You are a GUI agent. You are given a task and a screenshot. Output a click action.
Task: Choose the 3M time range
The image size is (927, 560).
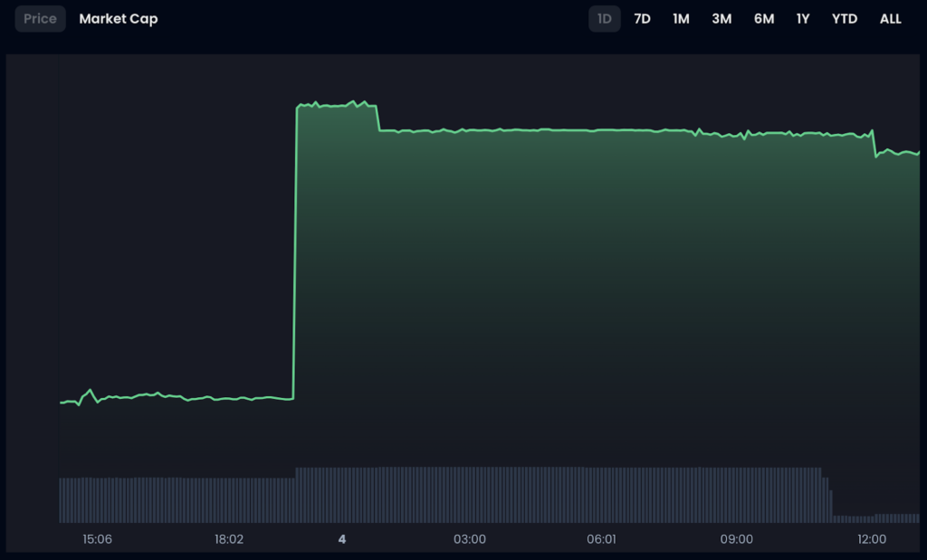tap(722, 19)
